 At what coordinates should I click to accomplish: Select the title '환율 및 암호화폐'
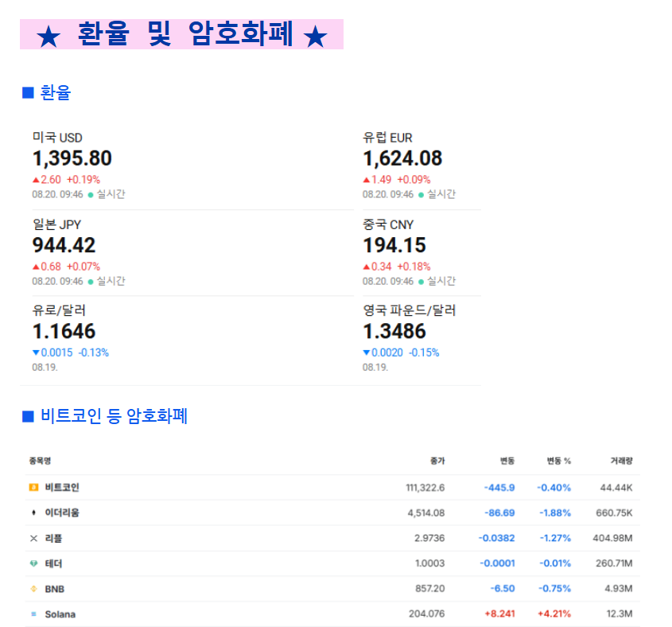click(185, 33)
